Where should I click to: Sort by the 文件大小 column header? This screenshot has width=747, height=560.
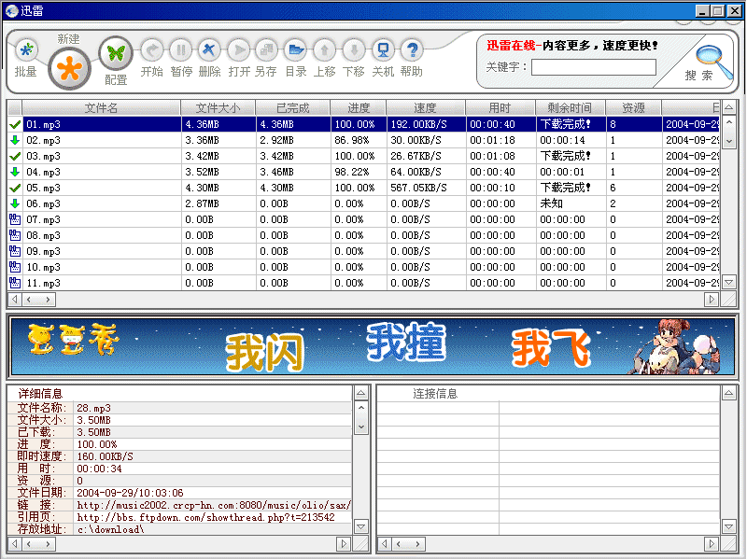[x=218, y=107]
